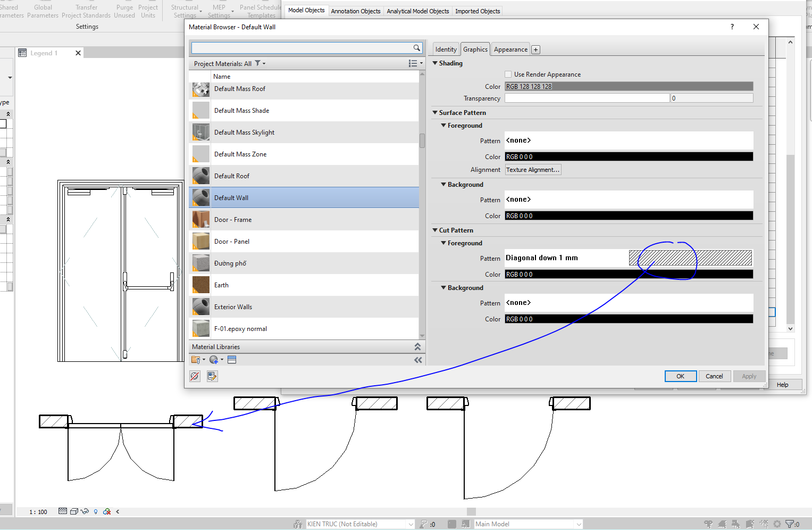
Task: Click the OK button in Material Browser
Action: [681, 376]
